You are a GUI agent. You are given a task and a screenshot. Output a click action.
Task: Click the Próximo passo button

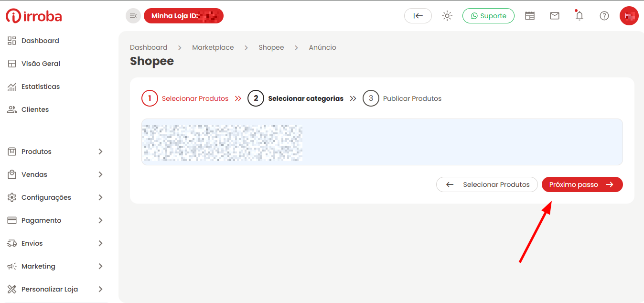click(582, 184)
